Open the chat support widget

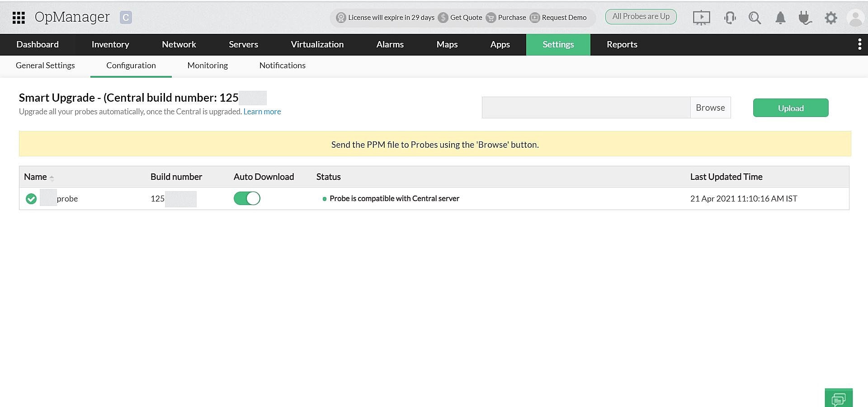click(x=839, y=398)
